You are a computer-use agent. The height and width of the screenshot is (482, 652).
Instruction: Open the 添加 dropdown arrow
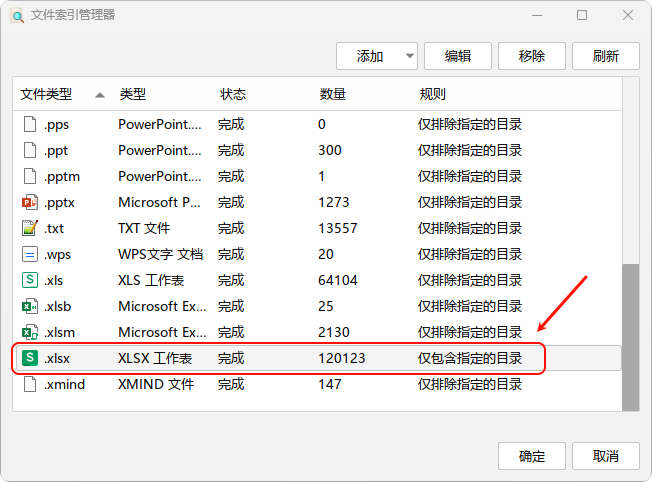[x=409, y=57]
